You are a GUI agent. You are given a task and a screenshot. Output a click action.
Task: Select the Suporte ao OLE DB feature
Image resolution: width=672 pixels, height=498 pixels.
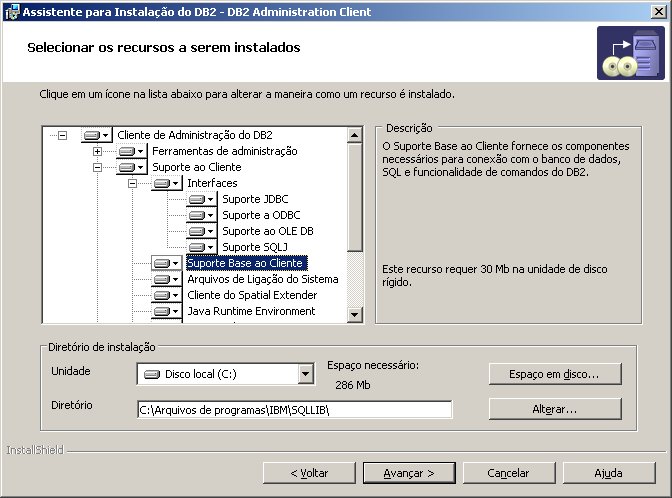tap(268, 231)
